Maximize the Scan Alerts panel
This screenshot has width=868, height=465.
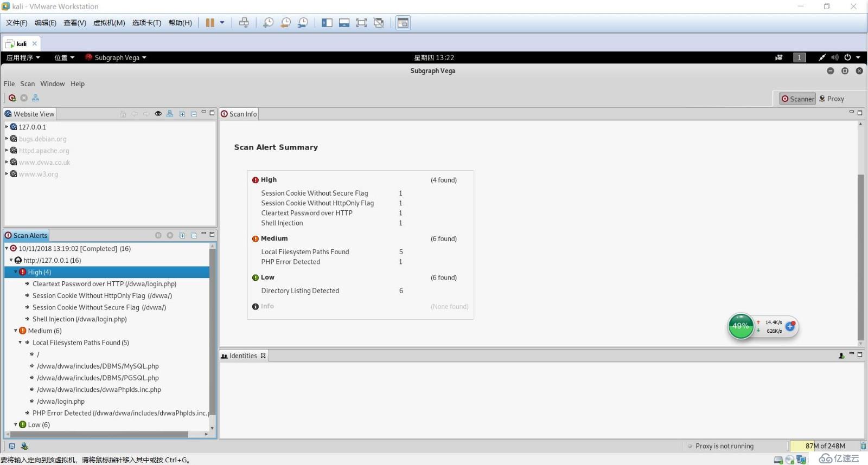tap(212, 234)
